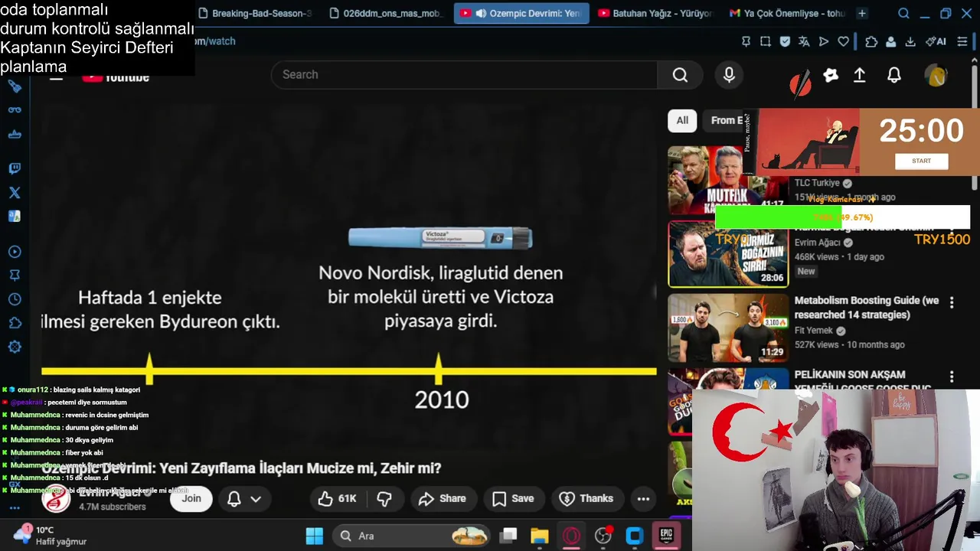
Task: Open the YouTube account avatar menu
Action: 936,76
